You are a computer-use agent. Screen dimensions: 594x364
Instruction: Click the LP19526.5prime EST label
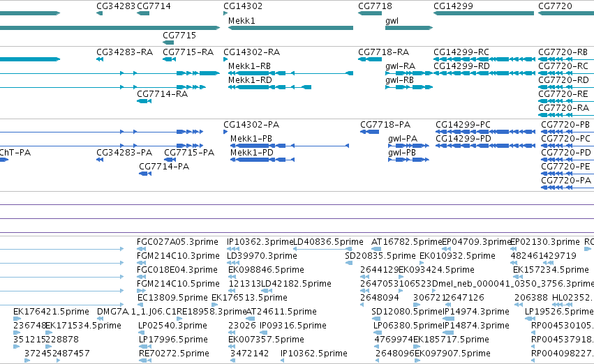click(x=559, y=312)
